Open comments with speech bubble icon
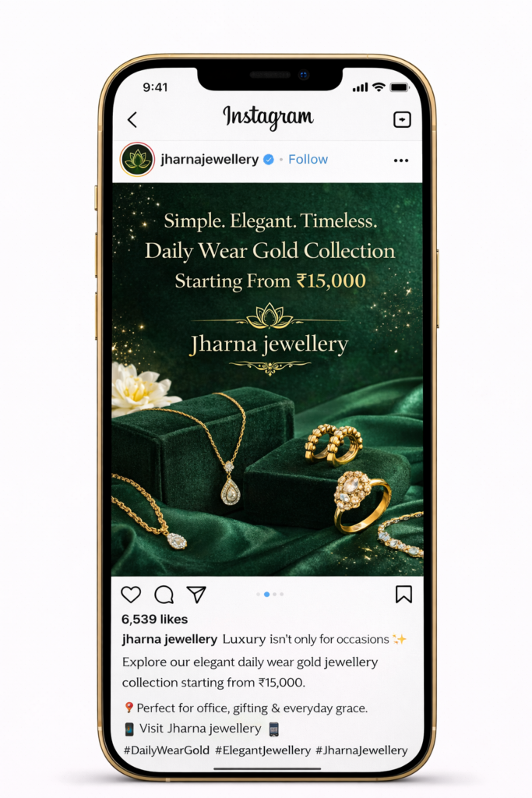 click(164, 595)
